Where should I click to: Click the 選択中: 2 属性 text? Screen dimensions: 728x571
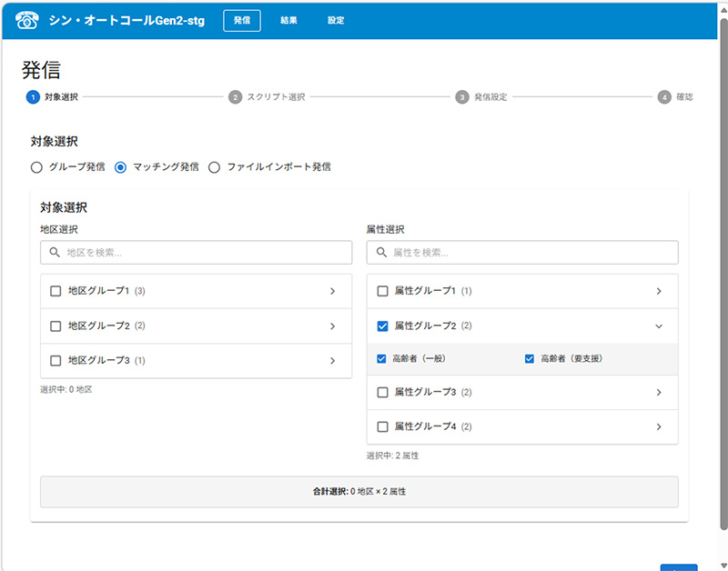click(393, 456)
